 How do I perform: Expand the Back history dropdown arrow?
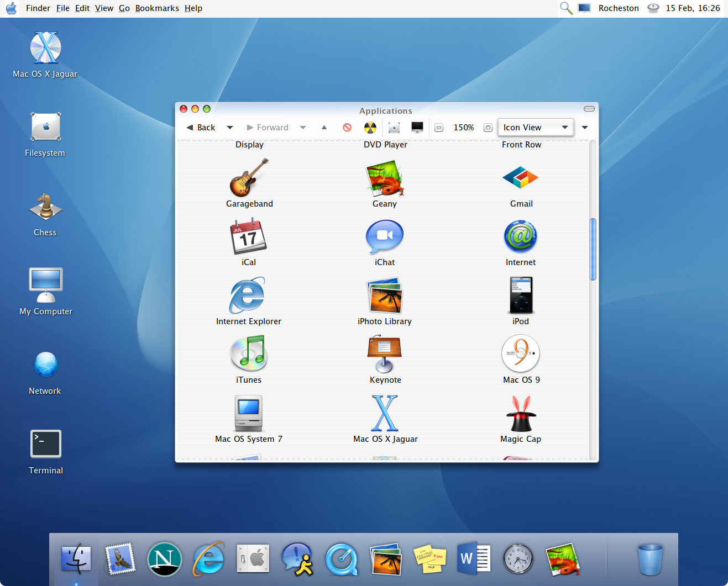230,128
